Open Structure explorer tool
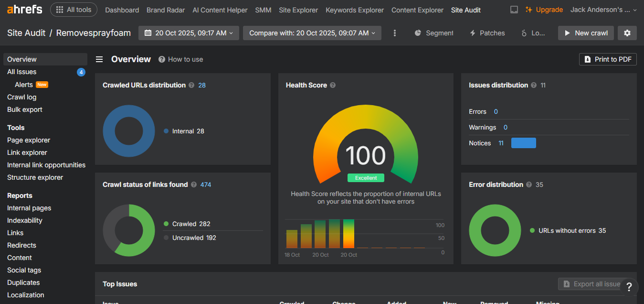 35,177
